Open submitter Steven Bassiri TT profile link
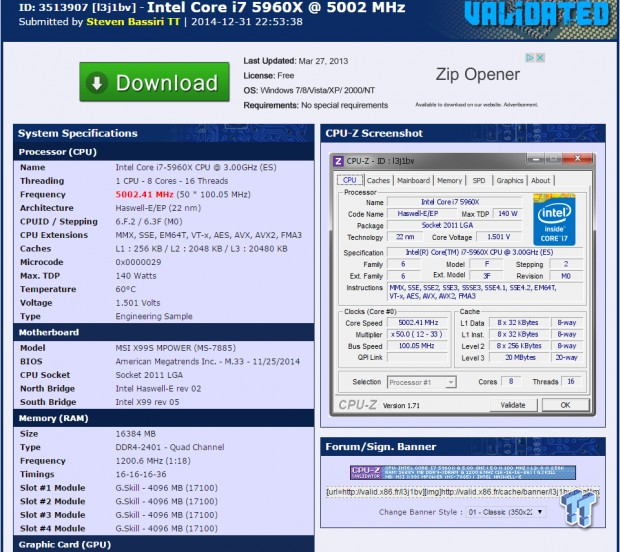The image size is (620, 552). pos(133,22)
